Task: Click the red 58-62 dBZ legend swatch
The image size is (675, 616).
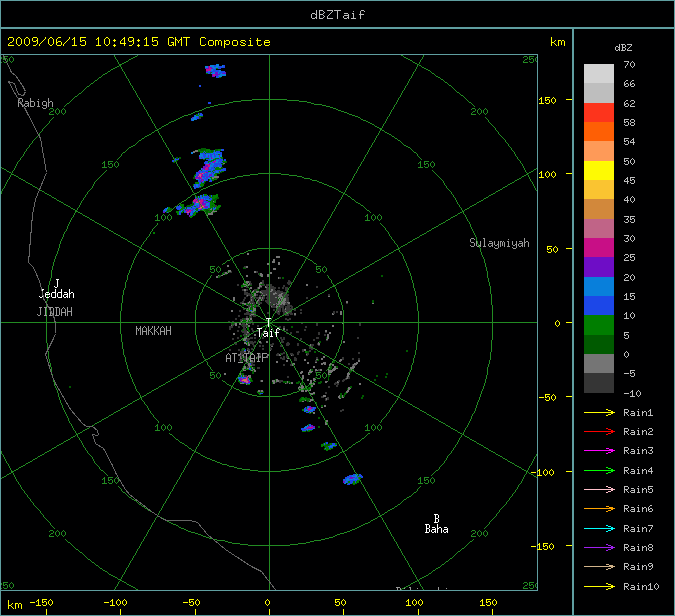Action: click(x=599, y=112)
